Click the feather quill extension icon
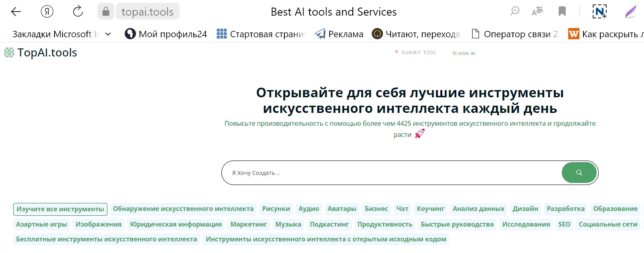 click(631, 12)
